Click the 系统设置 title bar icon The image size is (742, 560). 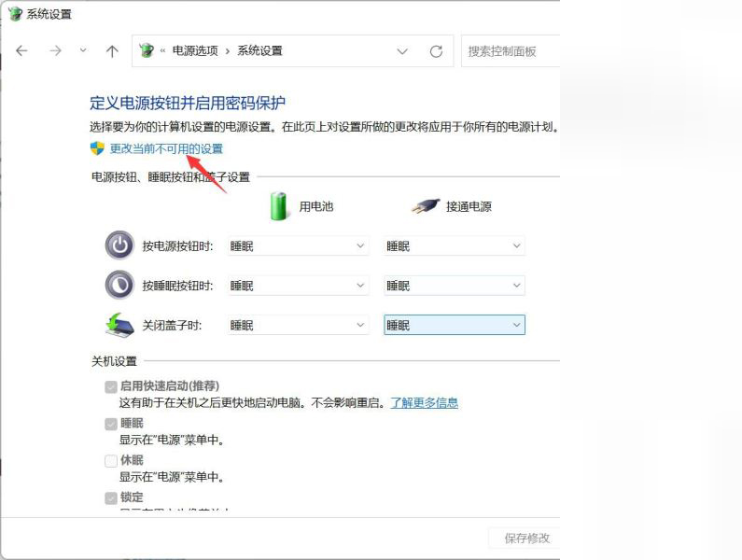coord(15,13)
